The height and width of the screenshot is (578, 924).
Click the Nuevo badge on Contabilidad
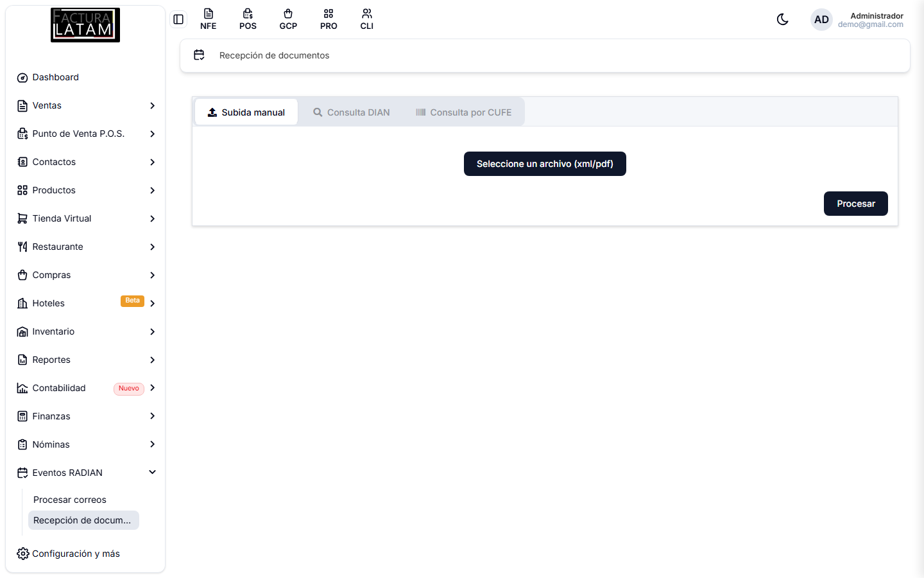click(x=129, y=389)
